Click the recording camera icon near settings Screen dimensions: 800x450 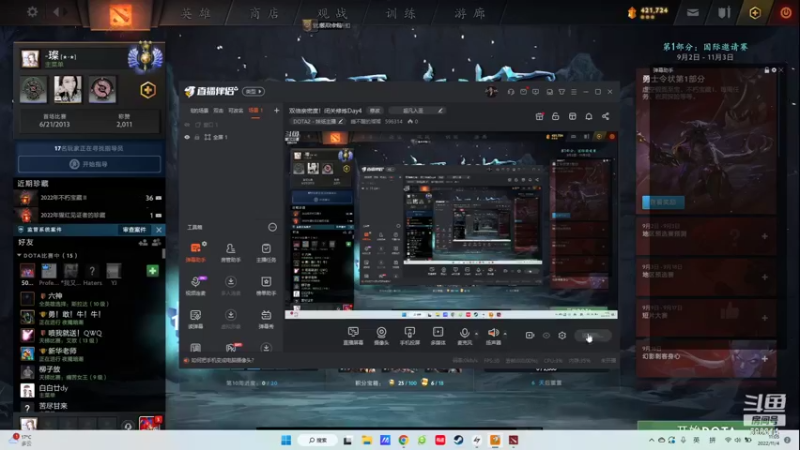coord(530,335)
